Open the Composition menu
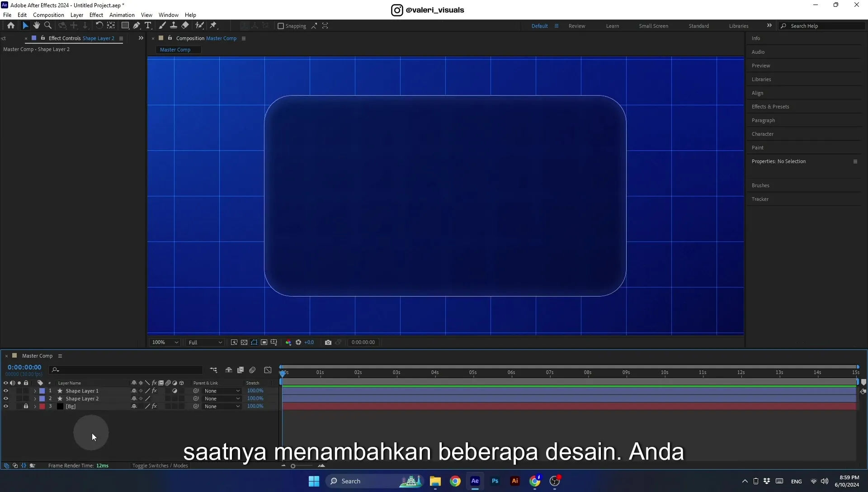The width and height of the screenshot is (868, 492). 48,15
